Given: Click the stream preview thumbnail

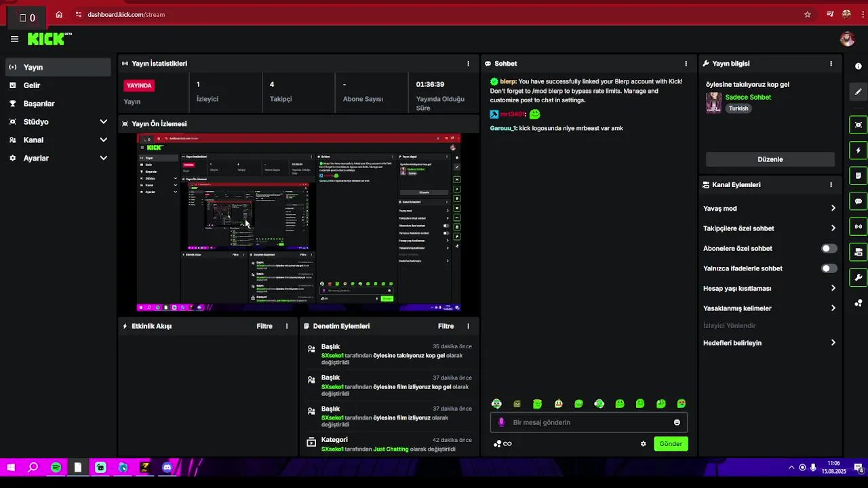Looking at the screenshot, I should (x=298, y=223).
